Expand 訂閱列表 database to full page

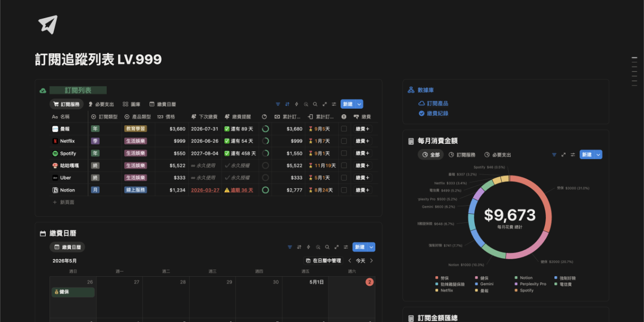[325, 104]
